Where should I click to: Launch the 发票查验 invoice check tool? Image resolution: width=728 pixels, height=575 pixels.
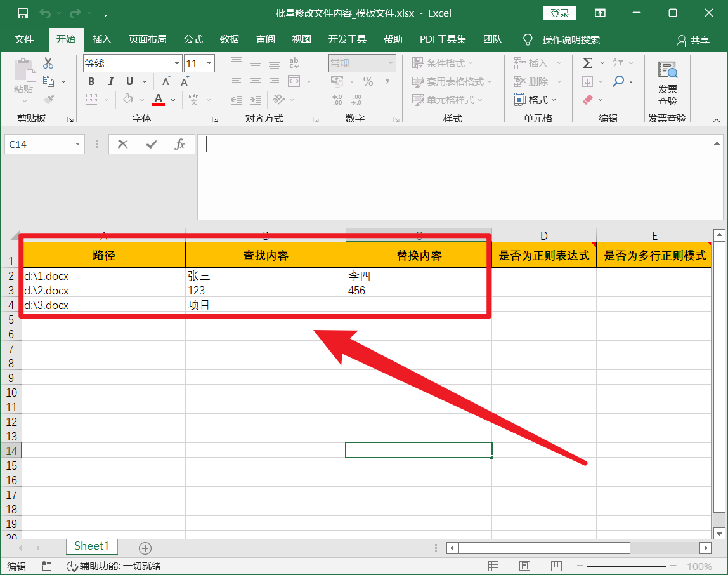point(667,83)
